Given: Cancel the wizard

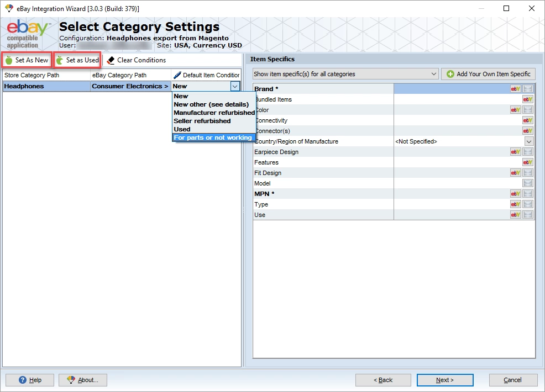Looking at the screenshot, I should click(x=513, y=380).
